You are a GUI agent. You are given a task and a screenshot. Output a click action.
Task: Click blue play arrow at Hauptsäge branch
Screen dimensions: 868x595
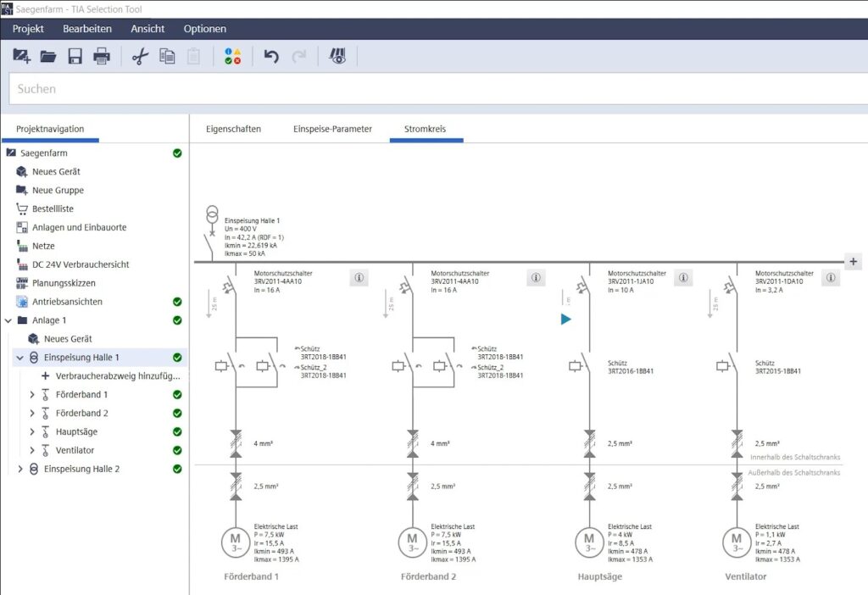566,320
